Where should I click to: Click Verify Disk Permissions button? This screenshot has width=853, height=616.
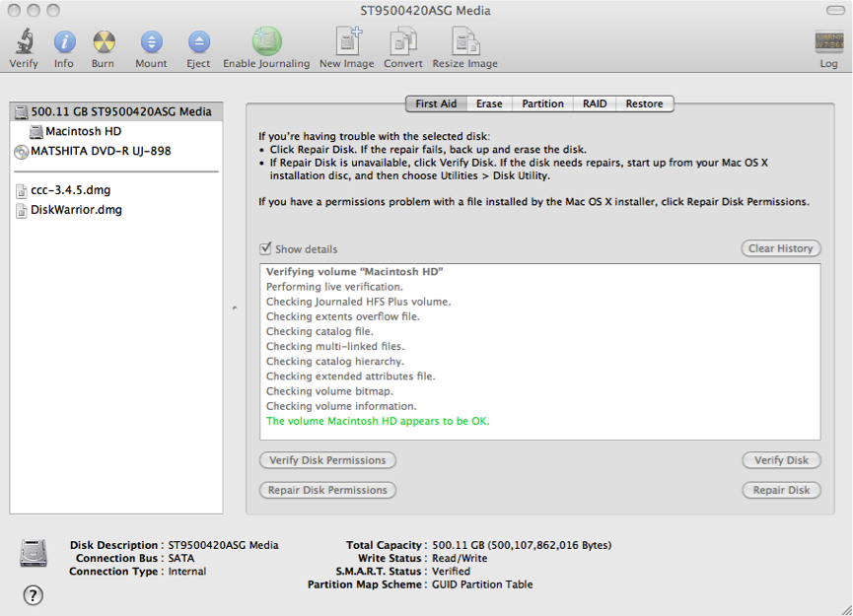(x=327, y=460)
